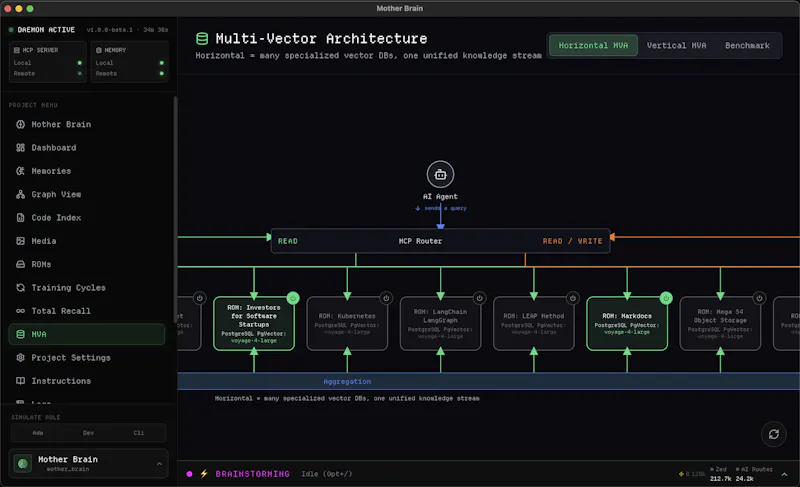This screenshot has width=800, height=487.
Task: Click the green READ label on router
Action: coord(288,241)
